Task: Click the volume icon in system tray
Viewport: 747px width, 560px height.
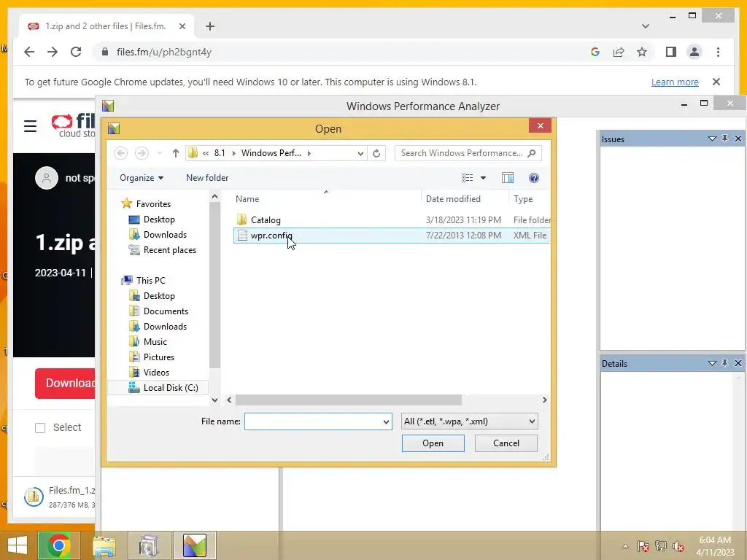Action: point(678,546)
